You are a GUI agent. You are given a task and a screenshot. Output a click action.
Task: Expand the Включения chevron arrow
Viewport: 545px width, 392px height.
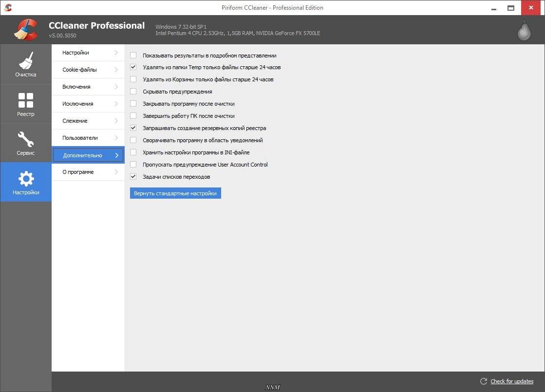[116, 87]
